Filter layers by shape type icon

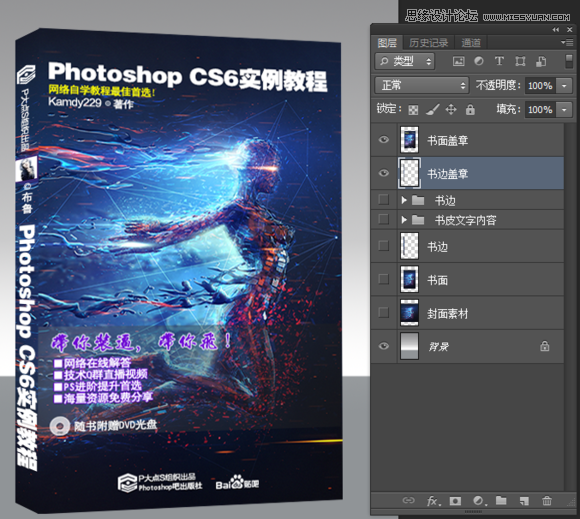click(x=520, y=61)
